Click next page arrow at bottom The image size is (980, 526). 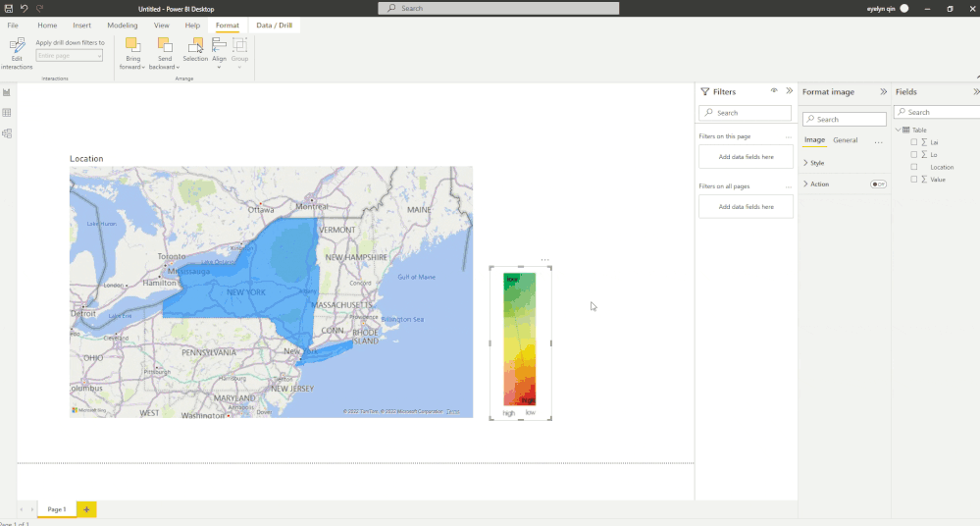coord(31,509)
